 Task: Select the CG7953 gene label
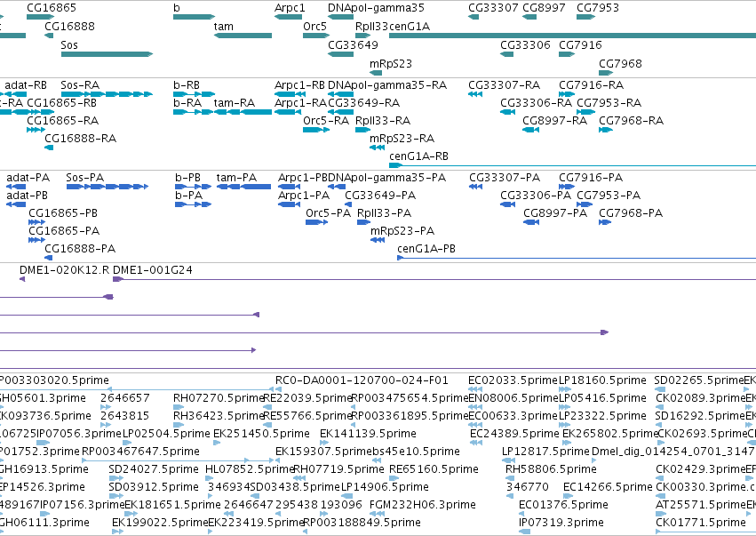point(598,8)
